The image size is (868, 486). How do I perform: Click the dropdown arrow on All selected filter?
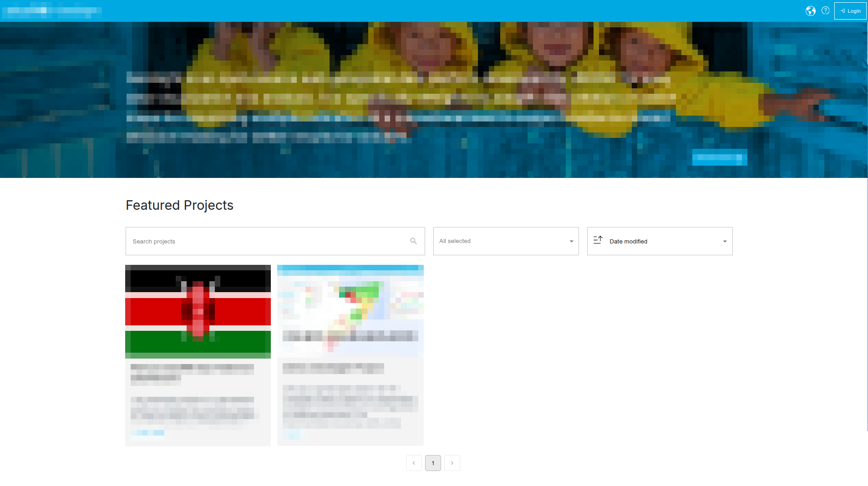(x=571, y=241)
